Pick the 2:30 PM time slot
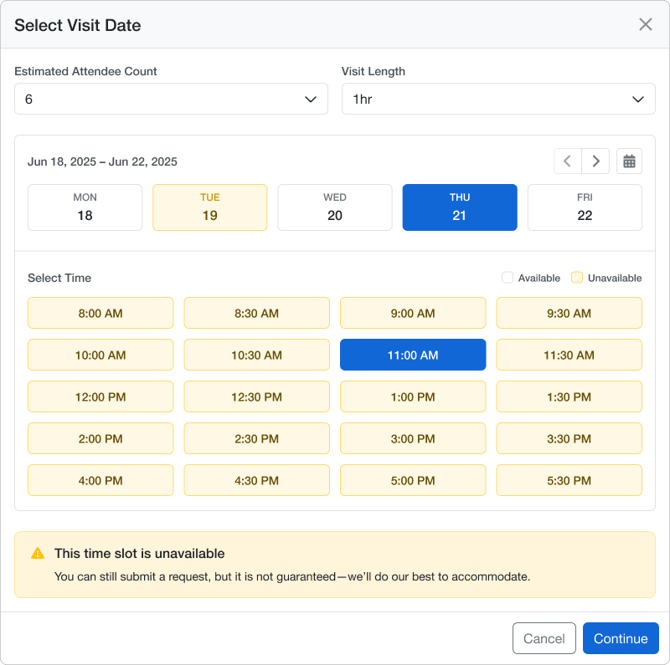 pyautogui.click(x=257, y=438)
